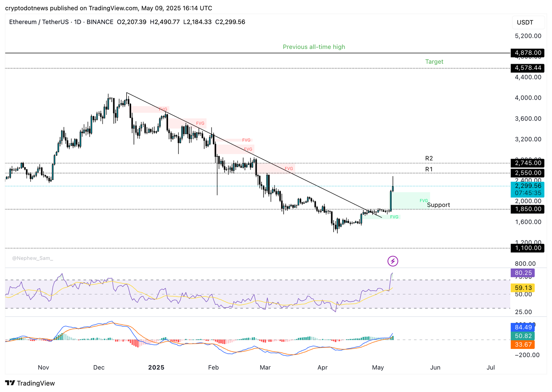
Task: Click the 2025 label on the time axis
Action: (157, 368)
